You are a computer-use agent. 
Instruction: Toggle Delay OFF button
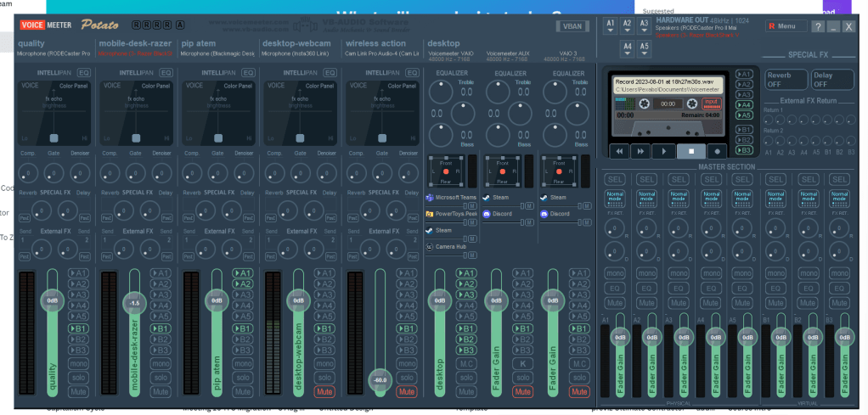pos(832,80)
